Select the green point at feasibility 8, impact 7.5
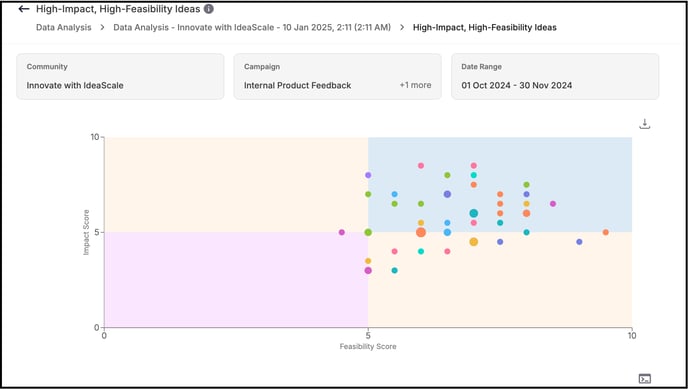The image size is (688, 389). click(527, 185)
